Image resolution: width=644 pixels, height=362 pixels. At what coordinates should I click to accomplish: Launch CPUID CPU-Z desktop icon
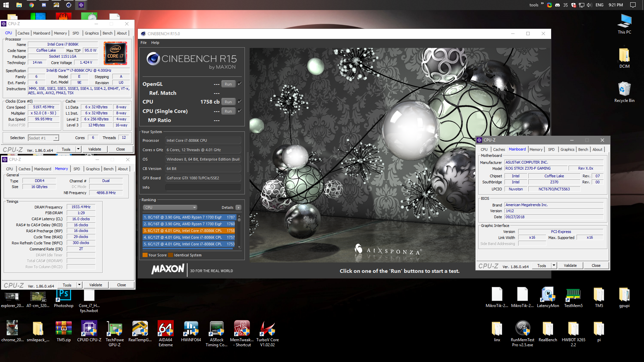click(89, 331)
